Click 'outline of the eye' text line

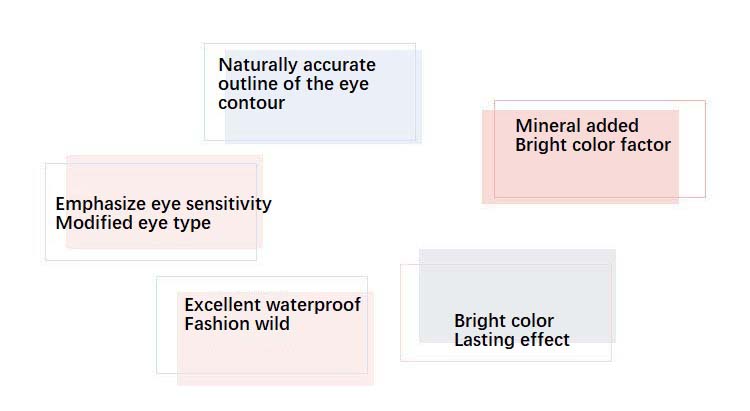pos(293,84)
